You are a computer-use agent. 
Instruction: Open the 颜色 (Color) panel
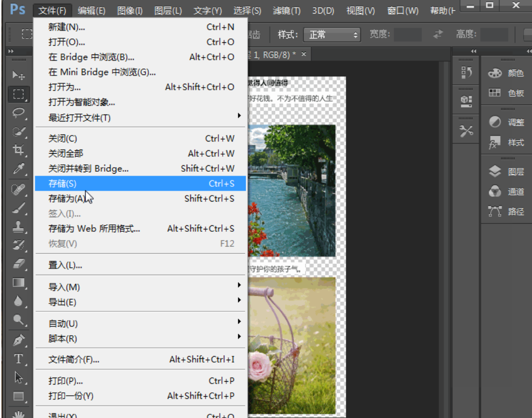[x=506, y=73]
